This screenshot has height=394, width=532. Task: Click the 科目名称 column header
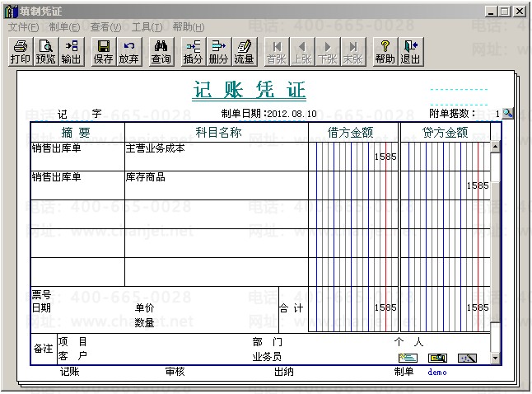click(218, 132)
